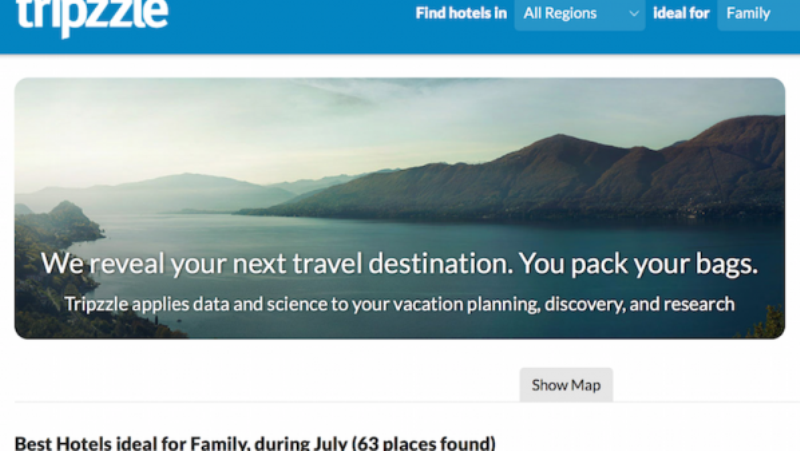Click the chevron arrow beside All Regions
The height and width of the screenshot is (451, 800).
633,14
